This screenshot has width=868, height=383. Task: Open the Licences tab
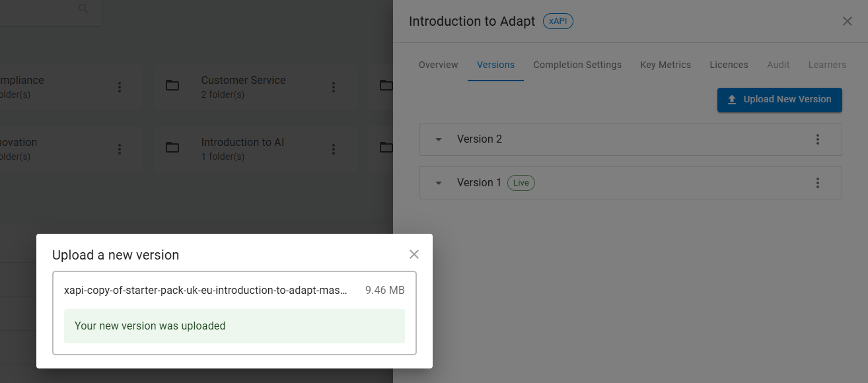click(729, 65)
